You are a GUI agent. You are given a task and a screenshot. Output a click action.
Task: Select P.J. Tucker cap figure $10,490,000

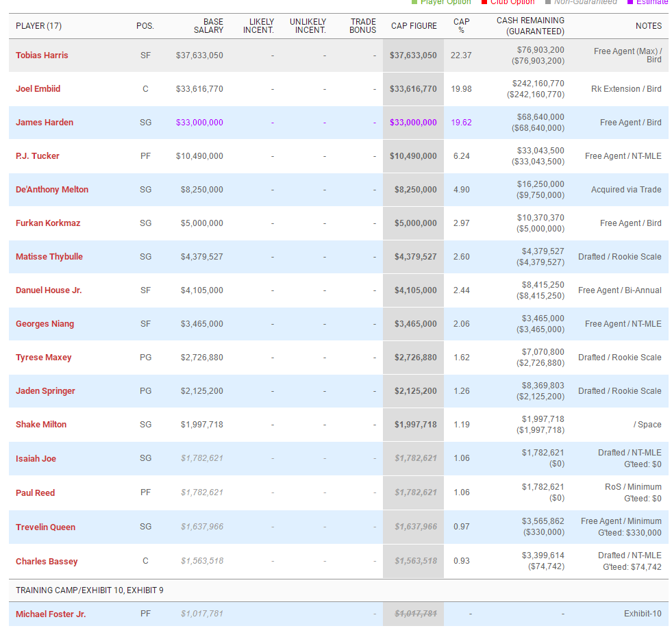pyautogui.click(x=413, y=156)
